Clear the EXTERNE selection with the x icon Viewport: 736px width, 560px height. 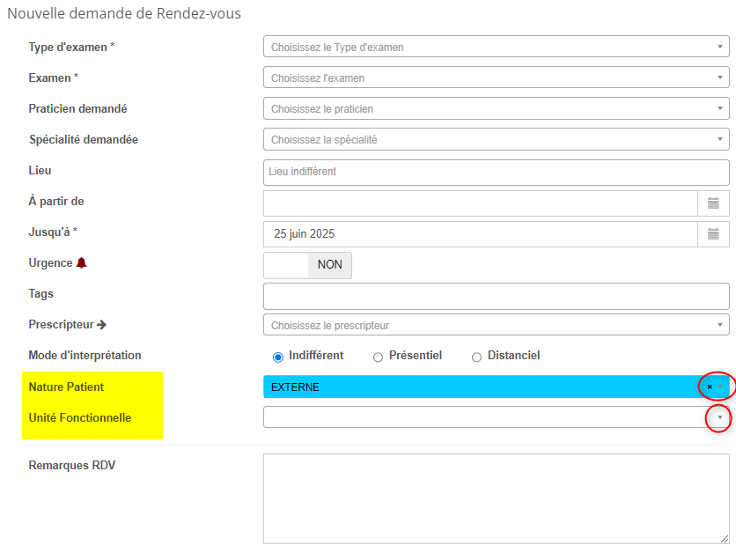click(x=710, y=387)
